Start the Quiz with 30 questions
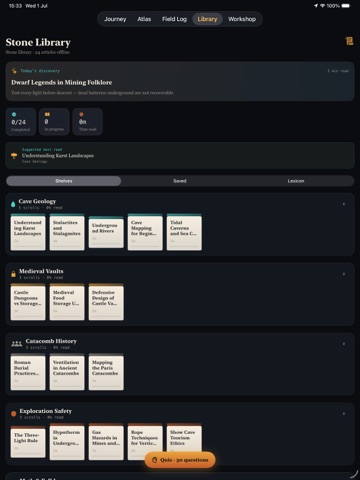The width and height of the screenshot is (360, 480). [x=180, y=460]
